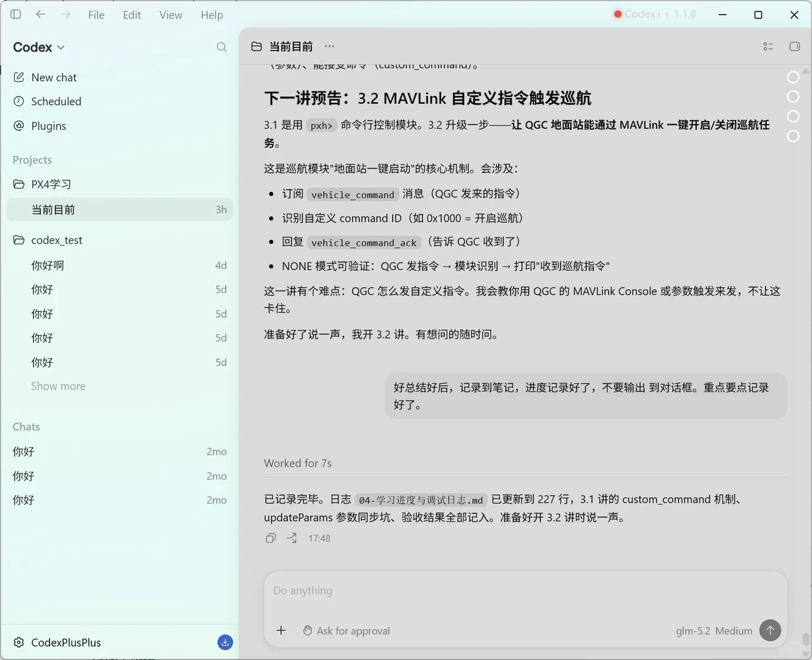Click the Plugins icon
This screenshot has height=660, width=812.
pos(19,126)
